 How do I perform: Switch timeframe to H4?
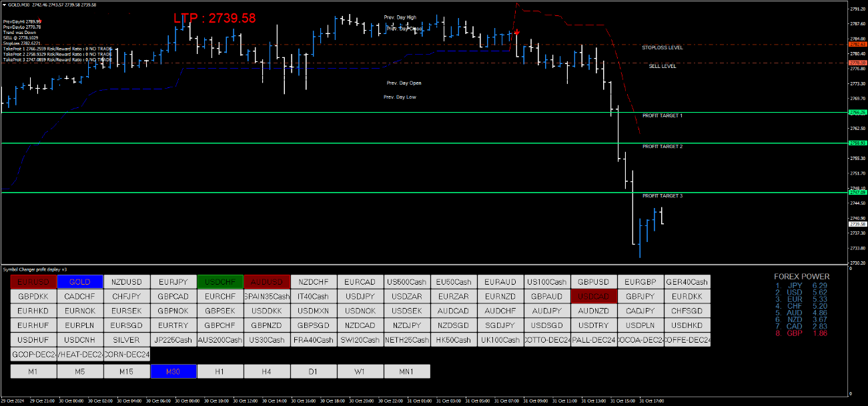click(x=267, y=371)
